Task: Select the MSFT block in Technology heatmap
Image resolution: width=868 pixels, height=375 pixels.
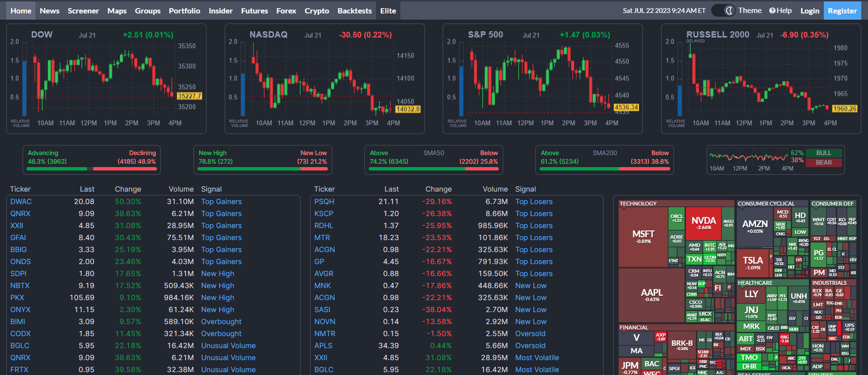Action: click(x=643, y=236)
